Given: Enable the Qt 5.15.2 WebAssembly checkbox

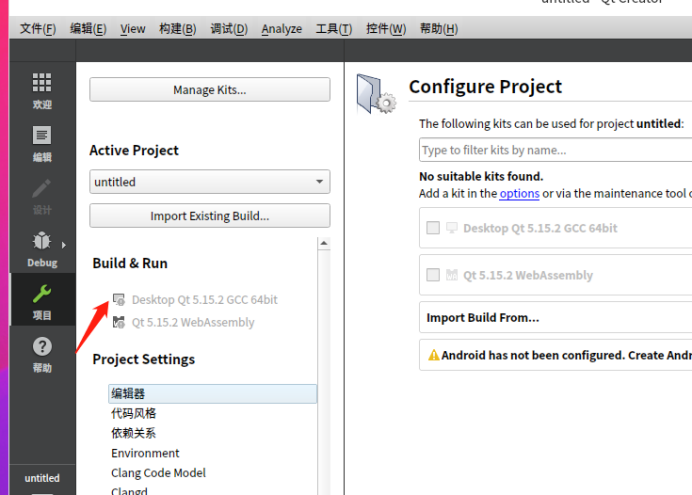Looking at the screenshot, I should coord(433,275).
